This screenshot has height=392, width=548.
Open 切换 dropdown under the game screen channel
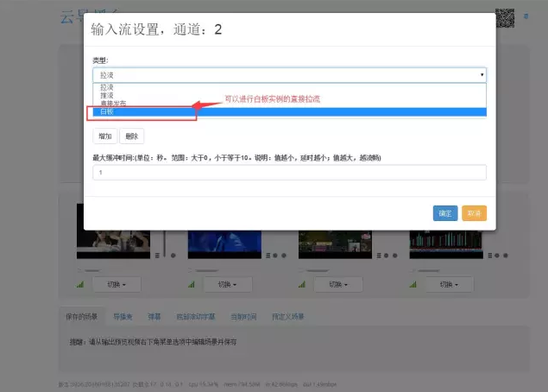338,285
